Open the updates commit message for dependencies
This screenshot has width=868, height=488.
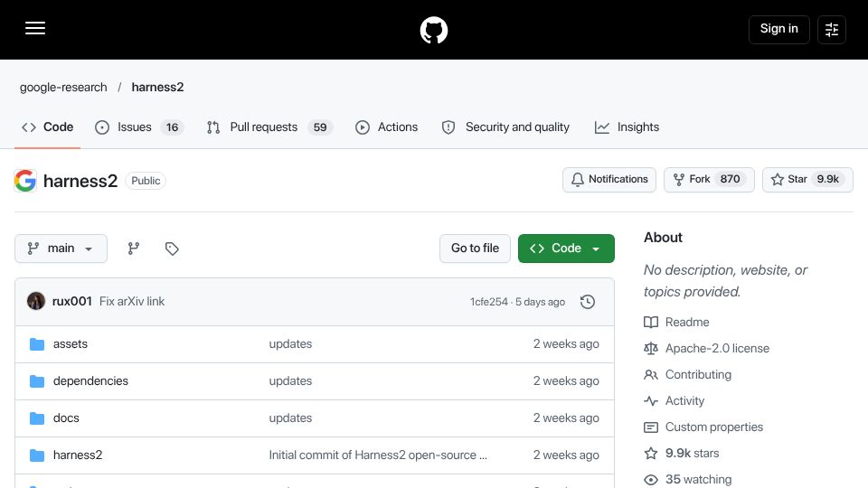(x=290, y=381)
